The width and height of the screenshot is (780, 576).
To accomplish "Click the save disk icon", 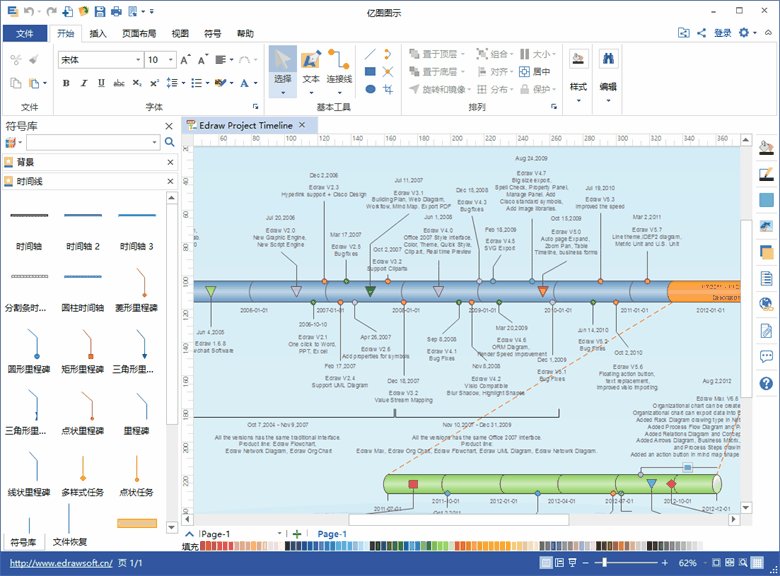I will [x=100, y=11].
